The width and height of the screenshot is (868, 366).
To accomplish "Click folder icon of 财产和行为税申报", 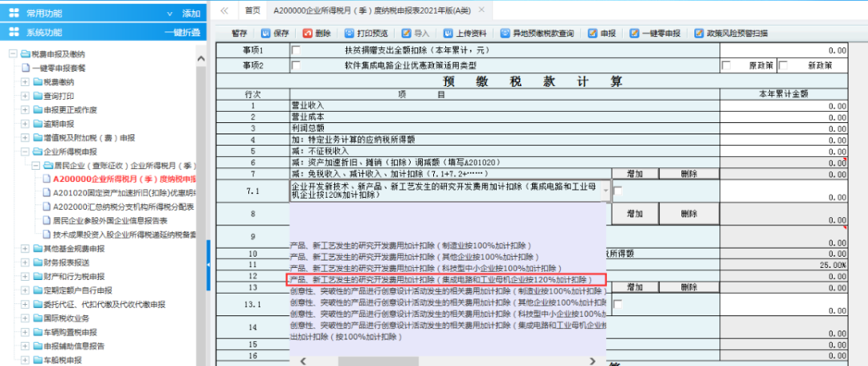I will tap(37, 276).
